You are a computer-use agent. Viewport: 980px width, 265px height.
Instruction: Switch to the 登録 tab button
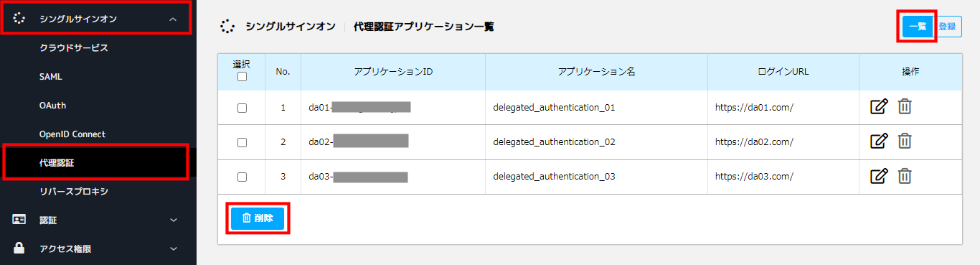(948, 27)
